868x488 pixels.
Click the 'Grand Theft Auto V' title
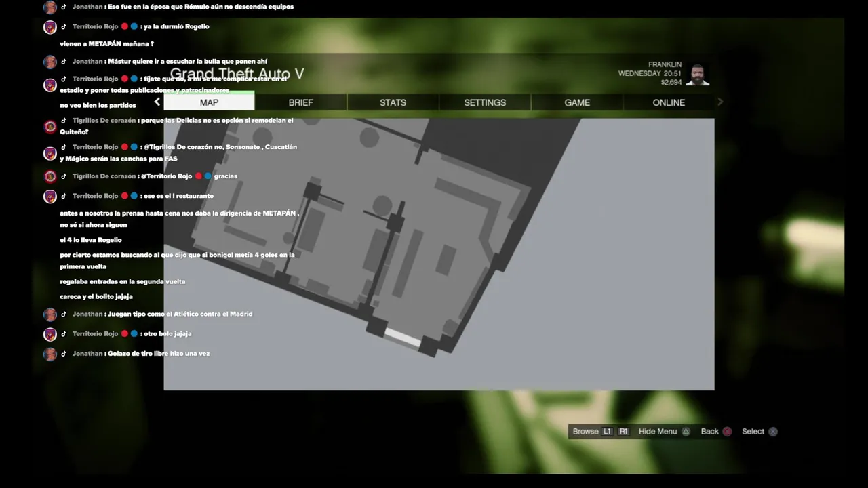[237, 74]
